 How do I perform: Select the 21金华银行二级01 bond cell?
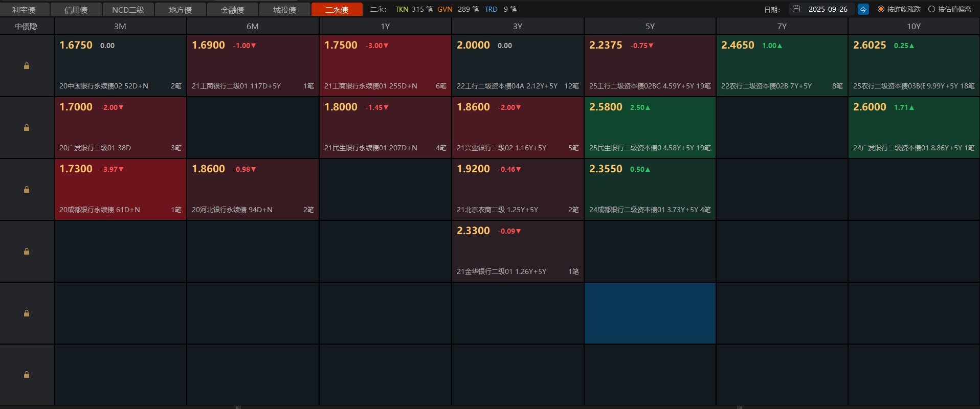518,252
